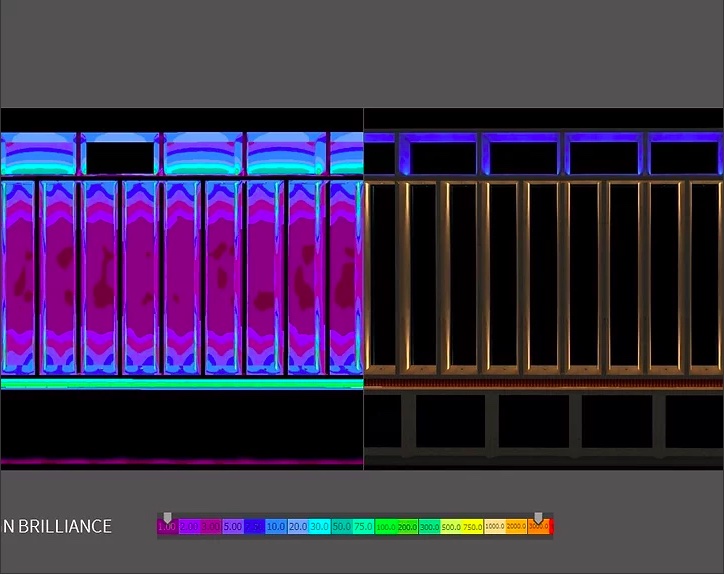Click the 3000.0 orange legend swatch
724x575 pixels.
538,527
